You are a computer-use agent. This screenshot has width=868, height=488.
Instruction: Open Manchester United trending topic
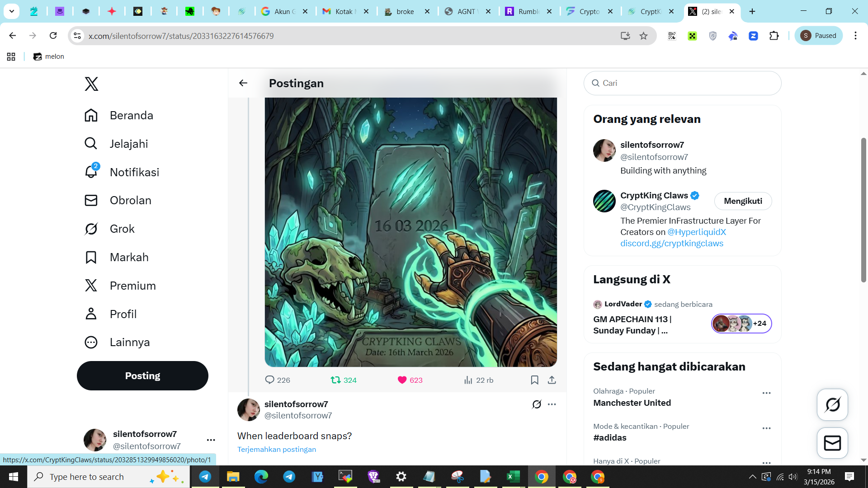click(632, 403)
